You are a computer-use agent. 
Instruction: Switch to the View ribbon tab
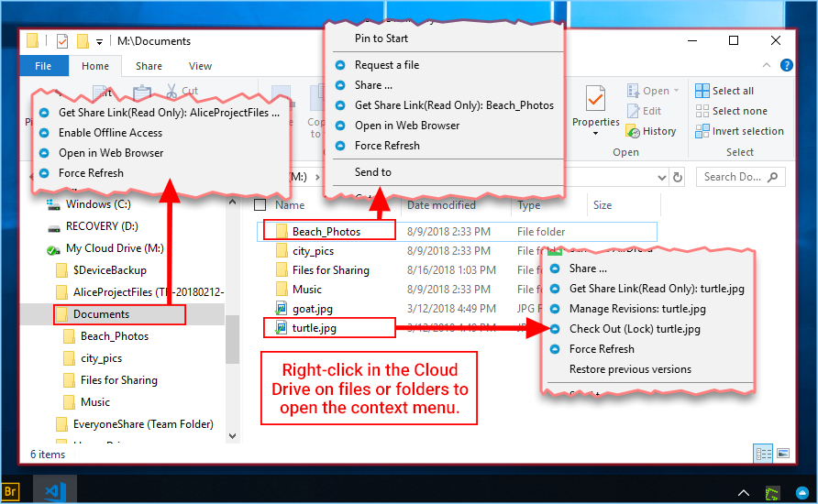point(200,66)
